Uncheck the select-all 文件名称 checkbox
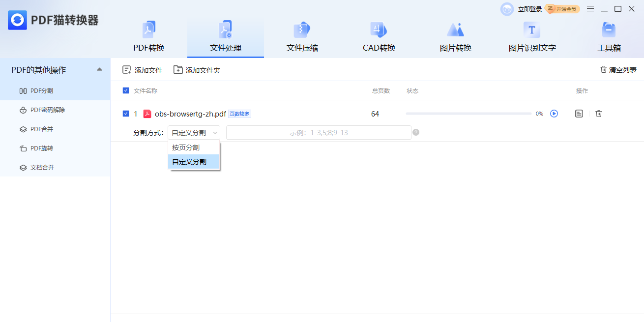Image resolution: width=644 pixels, height=322 pixels. (126, 91)
